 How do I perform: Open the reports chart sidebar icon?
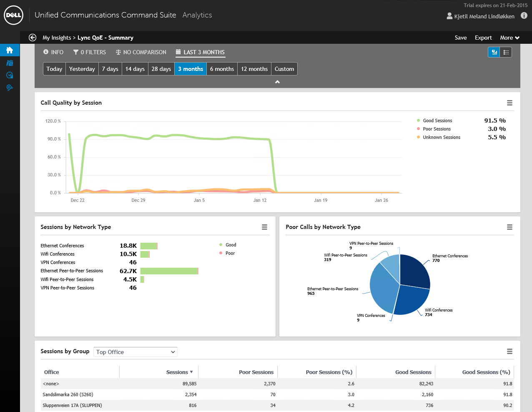point(10,63)
